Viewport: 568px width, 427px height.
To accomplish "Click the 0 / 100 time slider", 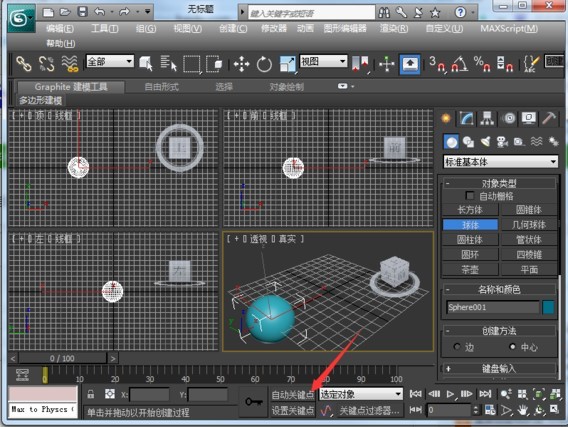I will tap(62, 359).
